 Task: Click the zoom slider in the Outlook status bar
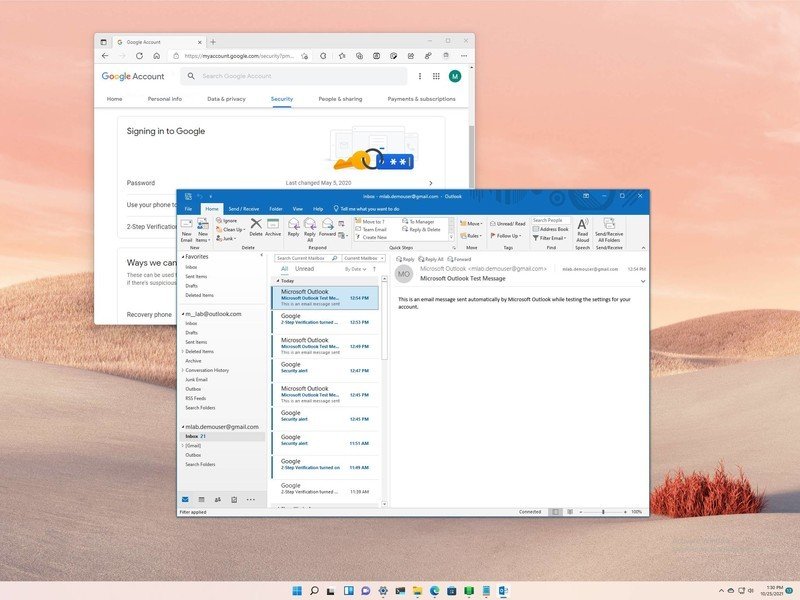tap(603, 511)
